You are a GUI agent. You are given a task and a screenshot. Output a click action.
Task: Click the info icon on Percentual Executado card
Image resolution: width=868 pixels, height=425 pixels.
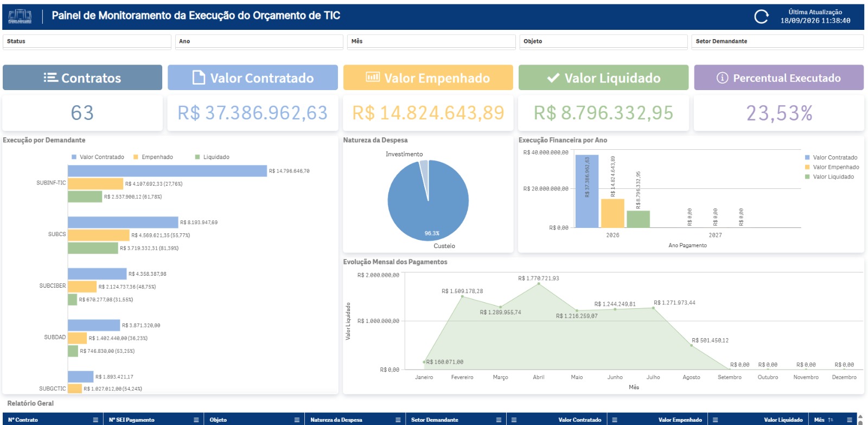[722, 78]
